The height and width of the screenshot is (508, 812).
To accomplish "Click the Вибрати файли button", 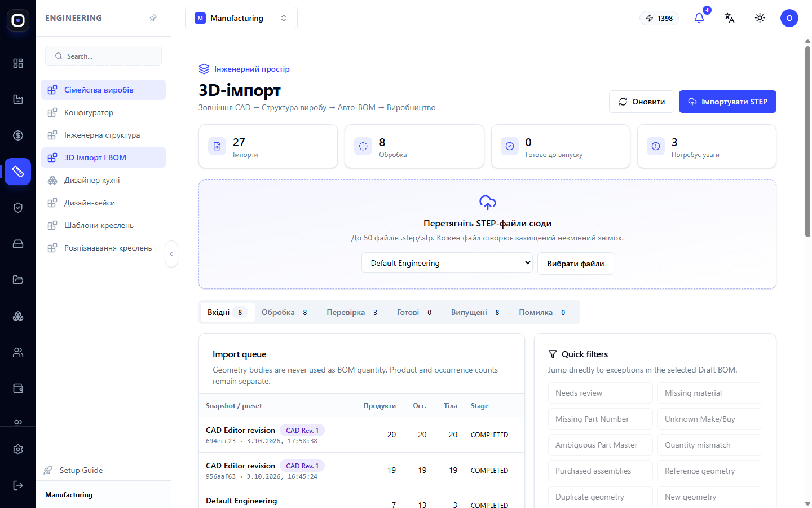I will 576,264.
